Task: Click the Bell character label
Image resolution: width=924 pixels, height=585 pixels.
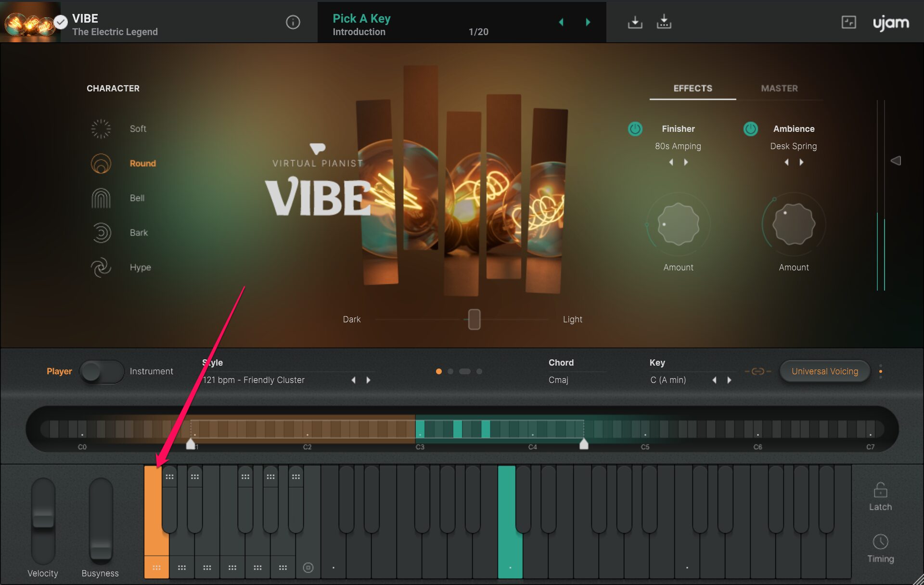Action: 137,198
